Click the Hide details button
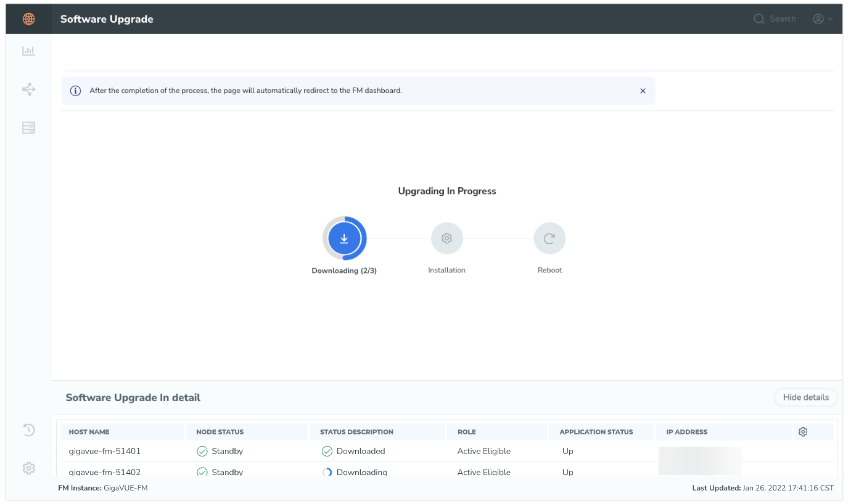Viewport: 851px width, 504px height. tap(805, 397)
